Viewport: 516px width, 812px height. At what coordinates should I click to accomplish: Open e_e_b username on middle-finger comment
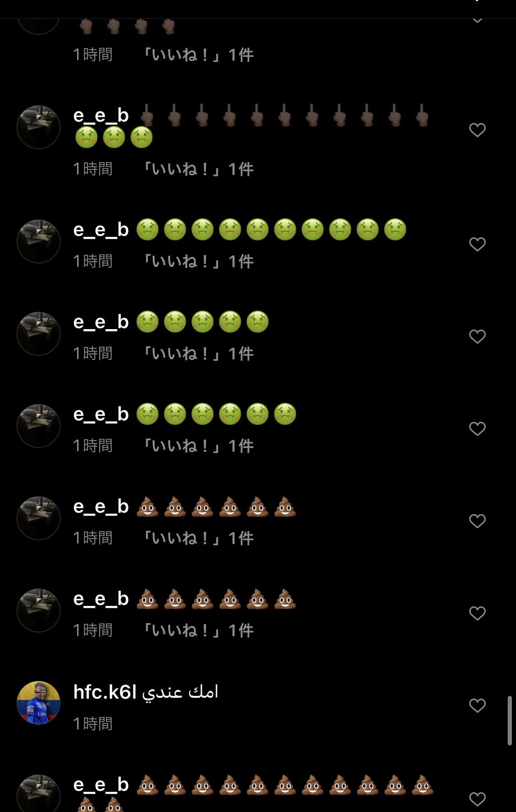tap(101, 115)
